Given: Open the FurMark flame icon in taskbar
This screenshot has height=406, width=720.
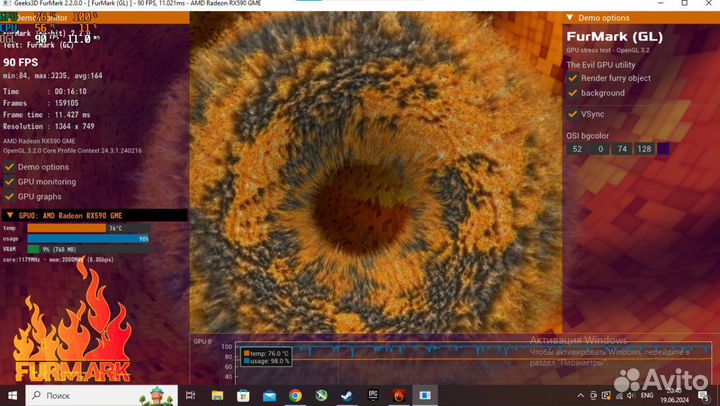Looking at the screenshot, I should [x=399, y=395].
